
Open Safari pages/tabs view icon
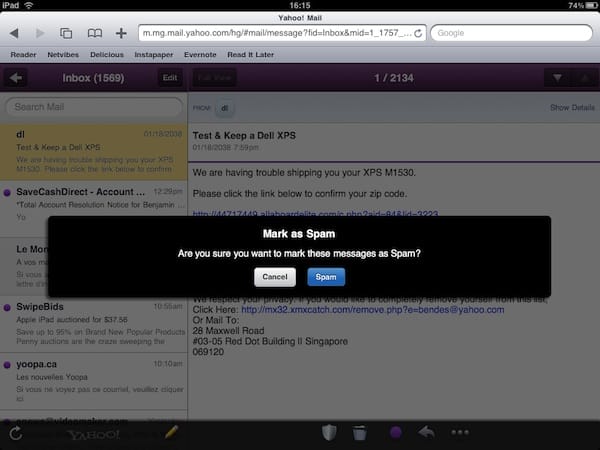[66, 33]
